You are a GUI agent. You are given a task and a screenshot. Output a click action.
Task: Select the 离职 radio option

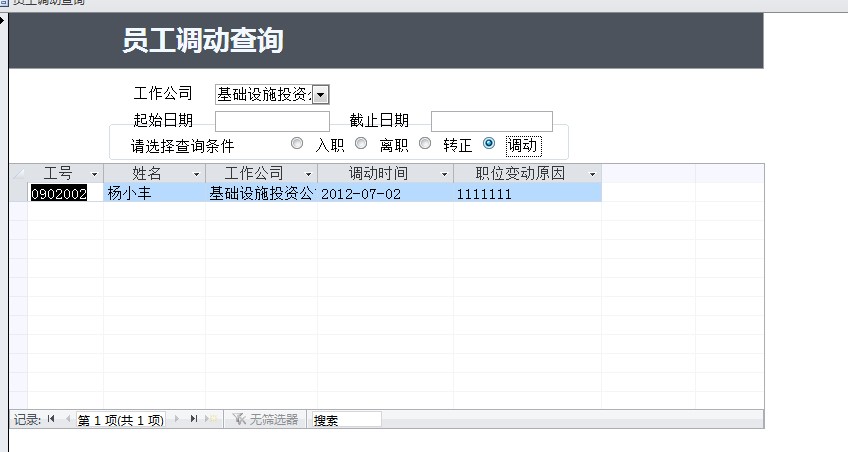point(361,143)
